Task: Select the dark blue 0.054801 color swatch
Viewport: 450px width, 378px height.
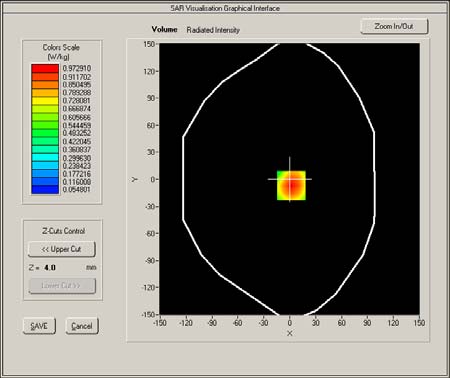Action: (x=45, y=190)
